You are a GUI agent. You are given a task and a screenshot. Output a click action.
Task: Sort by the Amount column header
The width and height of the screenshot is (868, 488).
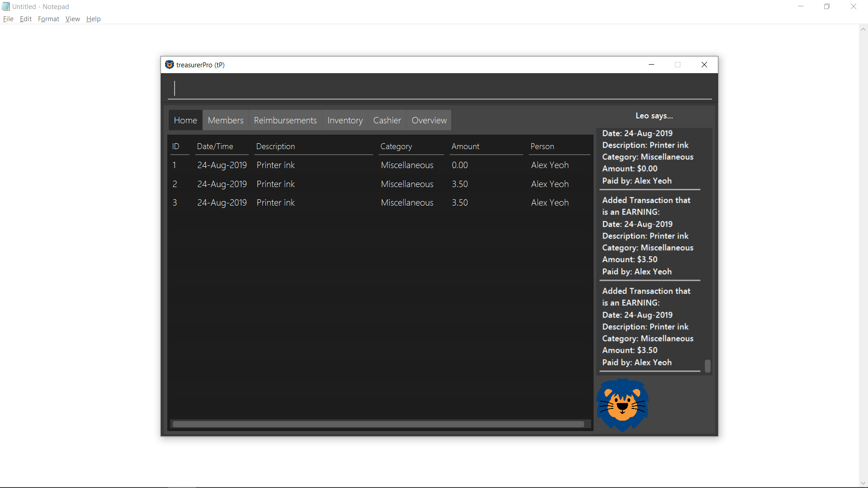465,146
